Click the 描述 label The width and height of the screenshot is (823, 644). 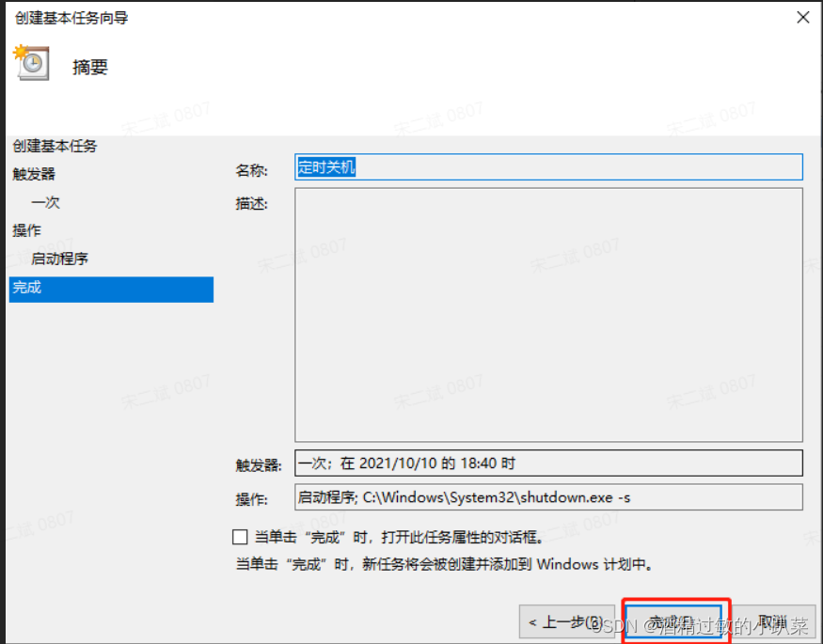pos(251,204)
